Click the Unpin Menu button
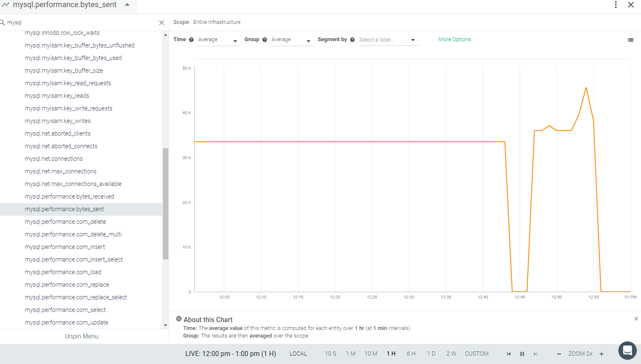 [81, 336]
